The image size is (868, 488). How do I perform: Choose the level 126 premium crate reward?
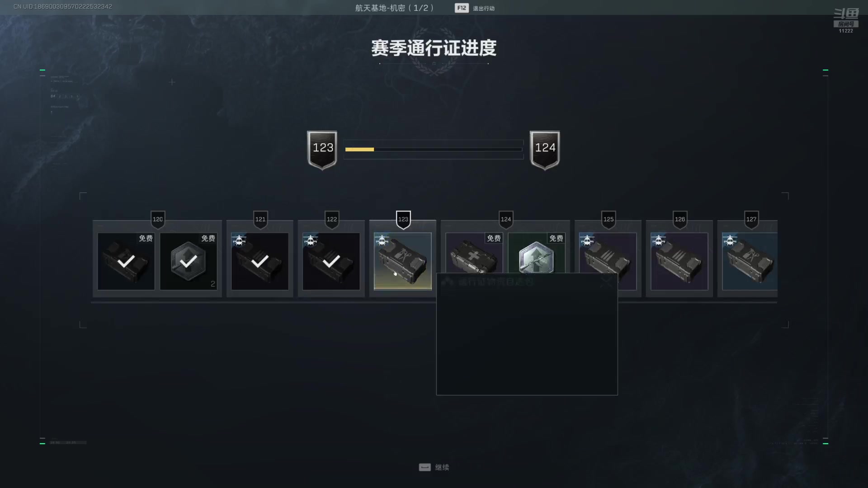(679, 261)
